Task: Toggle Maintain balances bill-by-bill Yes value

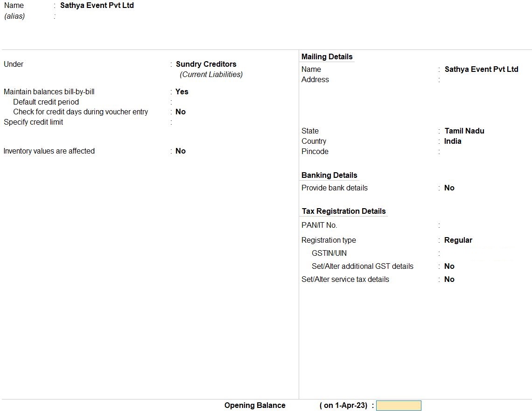Action: 182,91
